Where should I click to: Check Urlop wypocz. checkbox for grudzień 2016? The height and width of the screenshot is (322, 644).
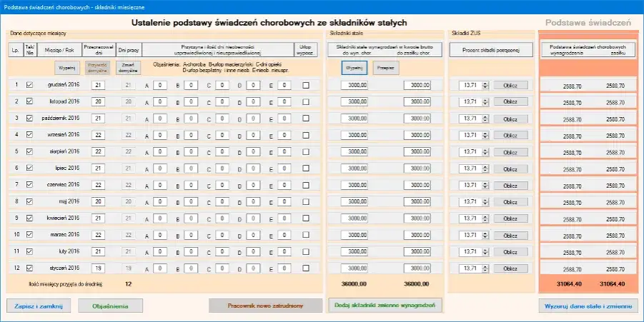point(306,85)
